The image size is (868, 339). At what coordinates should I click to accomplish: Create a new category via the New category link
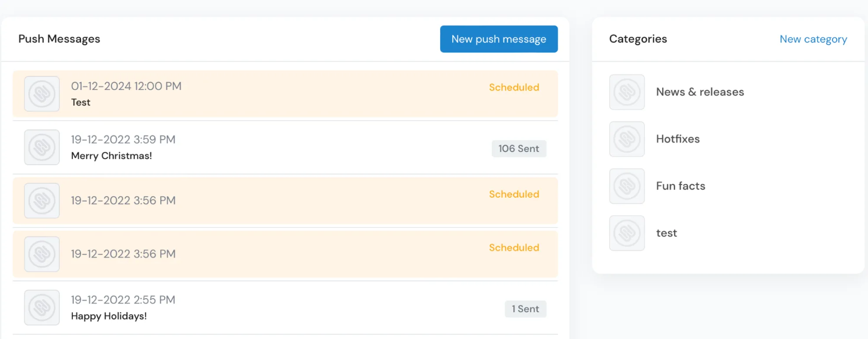(813, 39)
